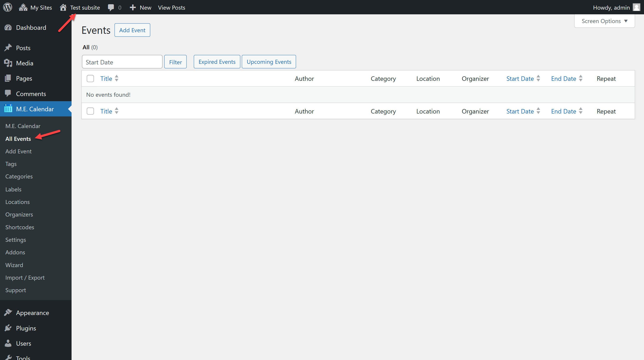Click the WordPress logo icon

[x=8, y=7]
